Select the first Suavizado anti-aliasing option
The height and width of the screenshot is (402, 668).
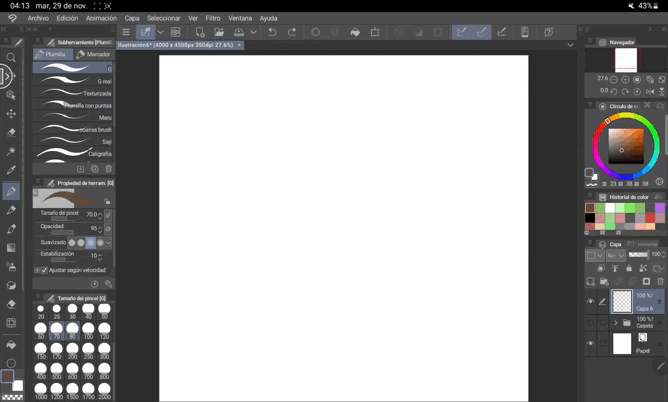tap(72, 242)
